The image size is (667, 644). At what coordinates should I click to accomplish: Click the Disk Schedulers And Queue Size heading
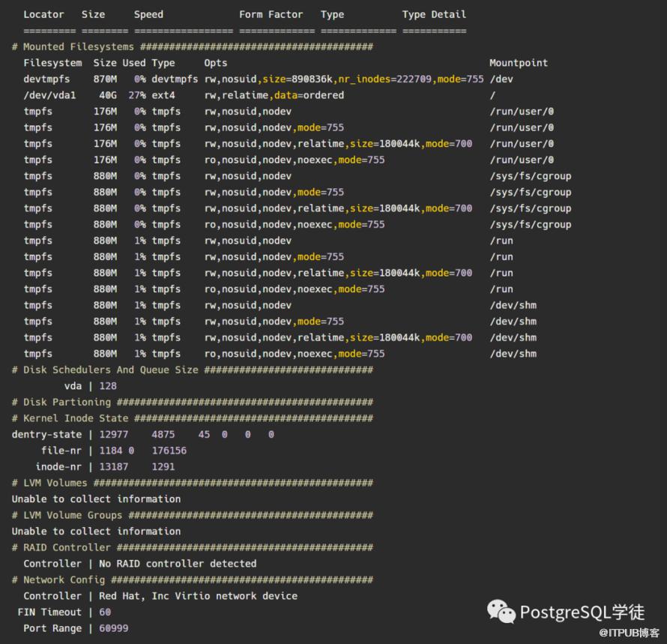pos(110,370)
